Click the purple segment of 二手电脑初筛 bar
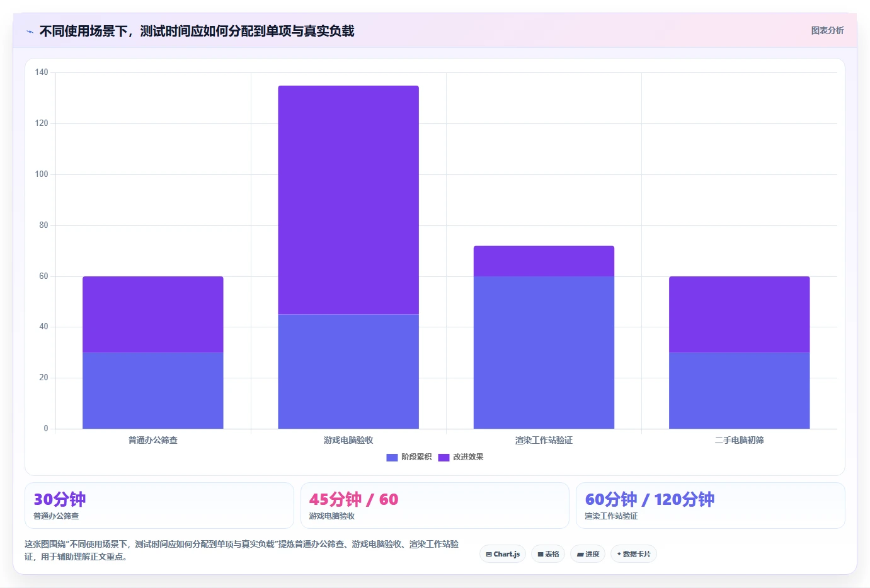 click(740, 315)
